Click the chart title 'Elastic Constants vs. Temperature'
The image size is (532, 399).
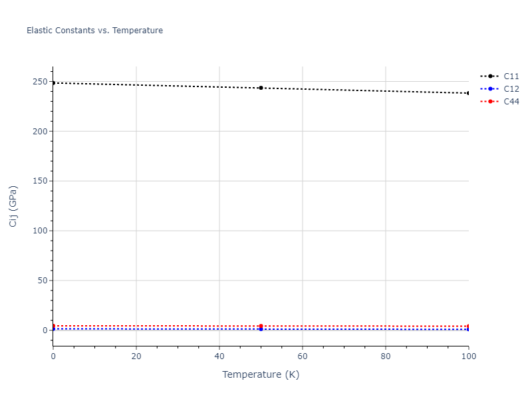(x=94, y=31)
